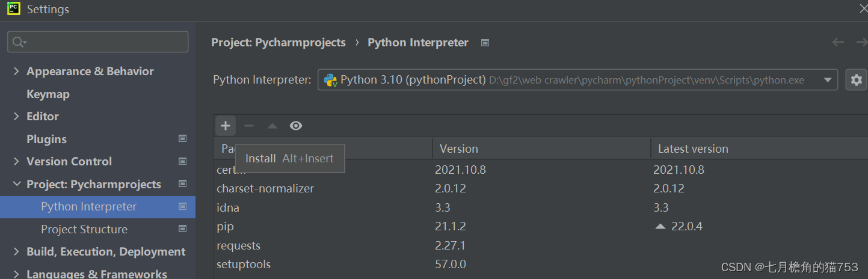Select Keymap in settings tree

[x=48, y=94]
